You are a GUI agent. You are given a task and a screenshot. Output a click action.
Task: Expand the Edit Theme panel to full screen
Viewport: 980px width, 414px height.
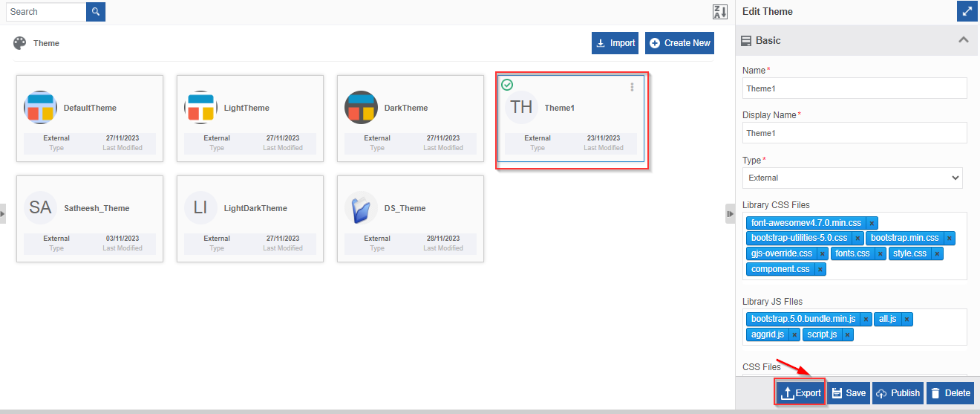coord(967,11)
